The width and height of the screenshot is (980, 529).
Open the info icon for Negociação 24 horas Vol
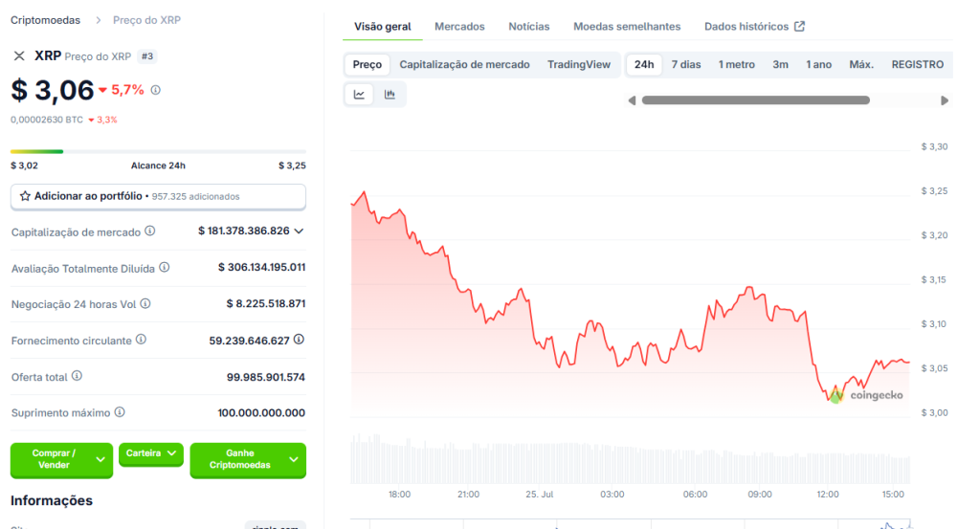145,303
